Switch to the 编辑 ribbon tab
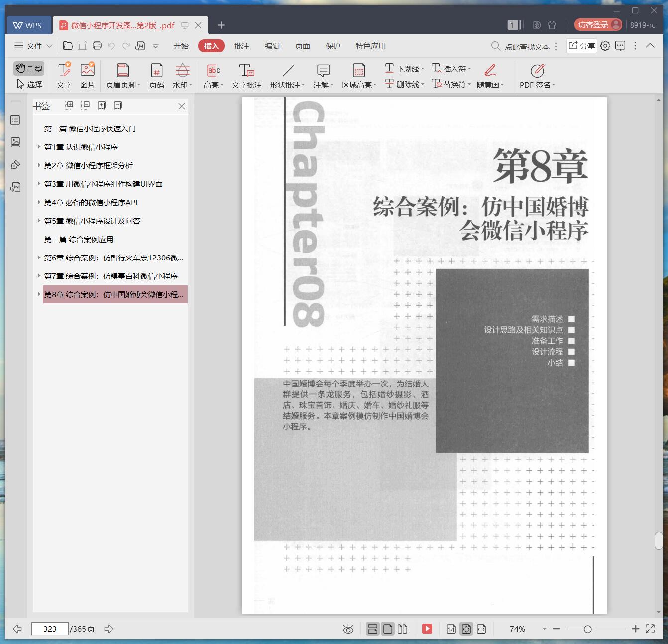668x644 pixels. (272, 46)
